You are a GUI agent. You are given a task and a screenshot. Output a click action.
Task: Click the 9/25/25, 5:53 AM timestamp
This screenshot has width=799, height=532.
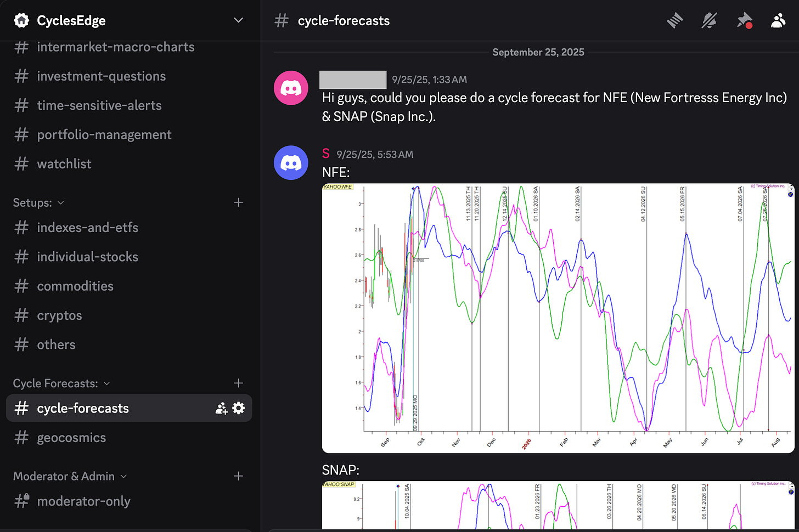(x=375, y=155)
